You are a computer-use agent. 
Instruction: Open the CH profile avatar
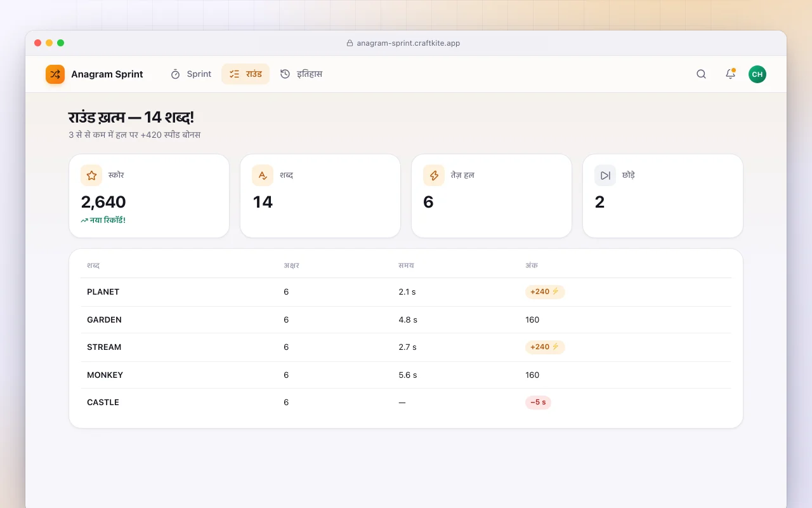pos(757,74)
